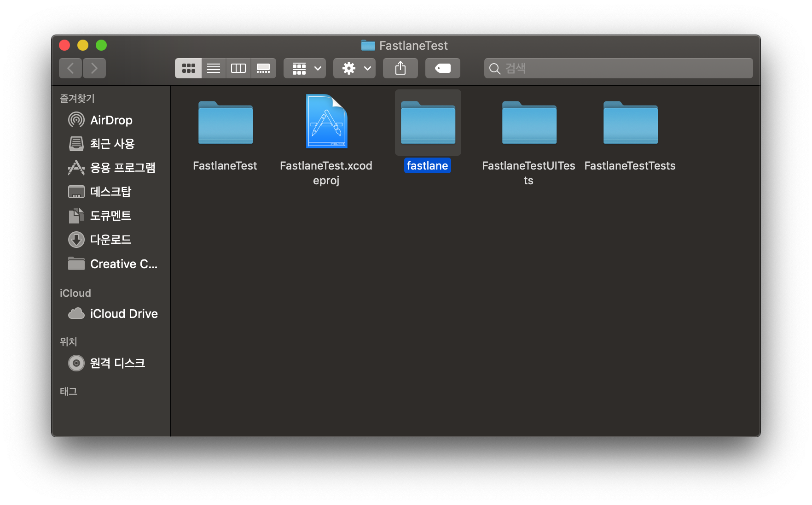Click the FastlaneTest.xcodeproj file name
Viewport: 812px width, 505px height.
(x=326, y=173)
